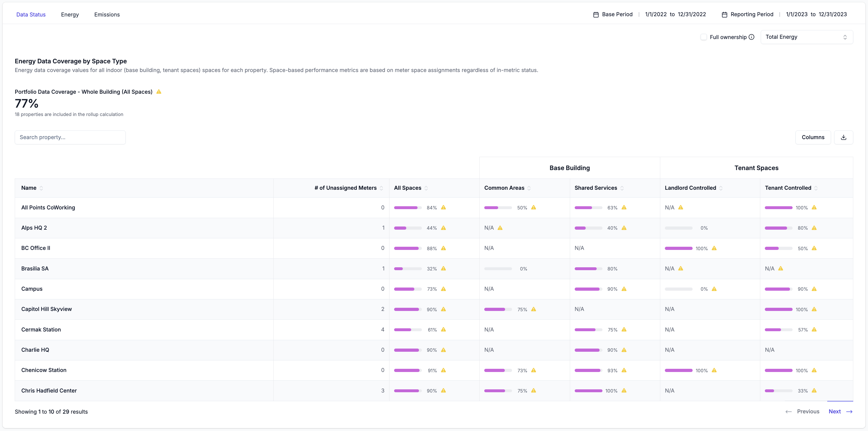Image resolution: width=868 pixels, height=431 pixels.
Task: Click the Search property input field
Action: coord(70,137)
